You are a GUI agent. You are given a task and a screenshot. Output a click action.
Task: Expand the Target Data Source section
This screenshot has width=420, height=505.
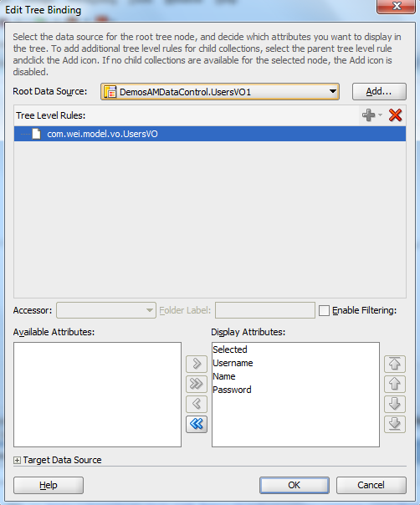pyautogui.click(x=17, y=460)
